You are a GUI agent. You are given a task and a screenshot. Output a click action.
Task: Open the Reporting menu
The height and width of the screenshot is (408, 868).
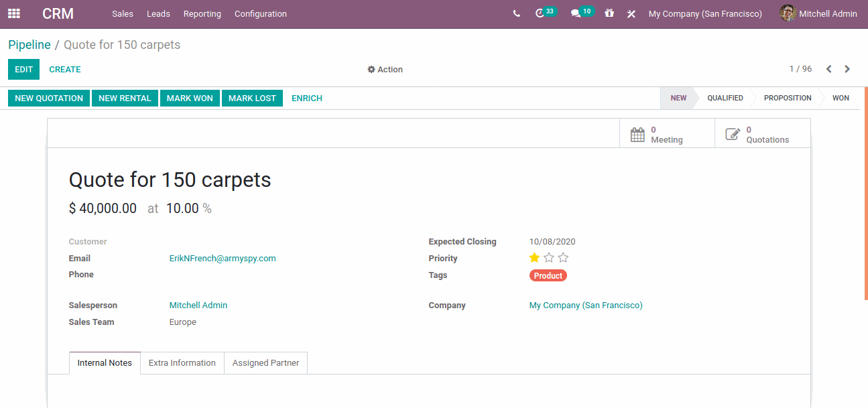click(202, 13)
